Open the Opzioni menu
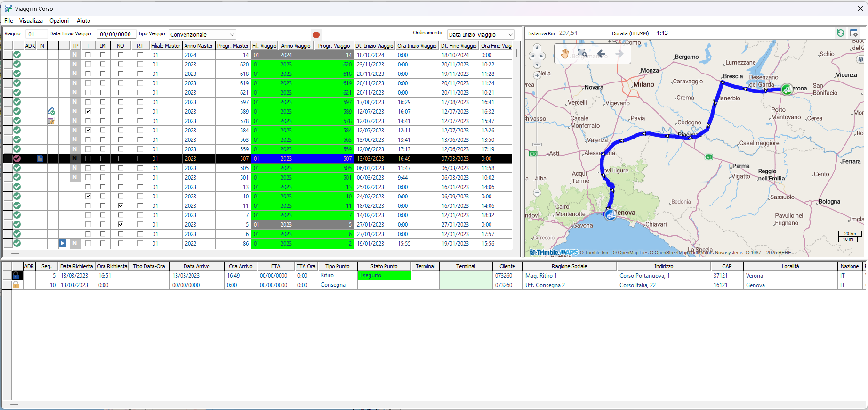Screen dimensions: 868x410 (59, 21)
